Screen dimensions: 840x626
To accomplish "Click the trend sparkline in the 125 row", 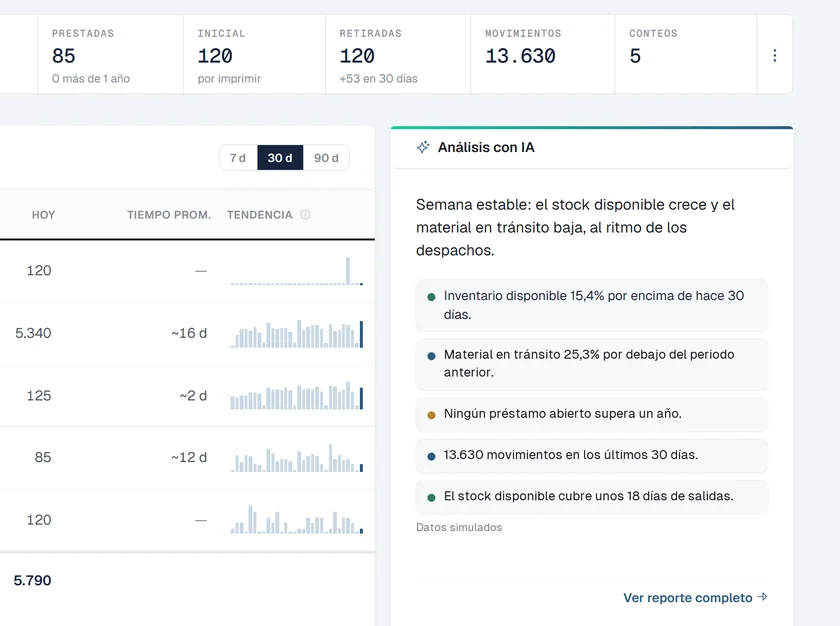I will 297,396.
